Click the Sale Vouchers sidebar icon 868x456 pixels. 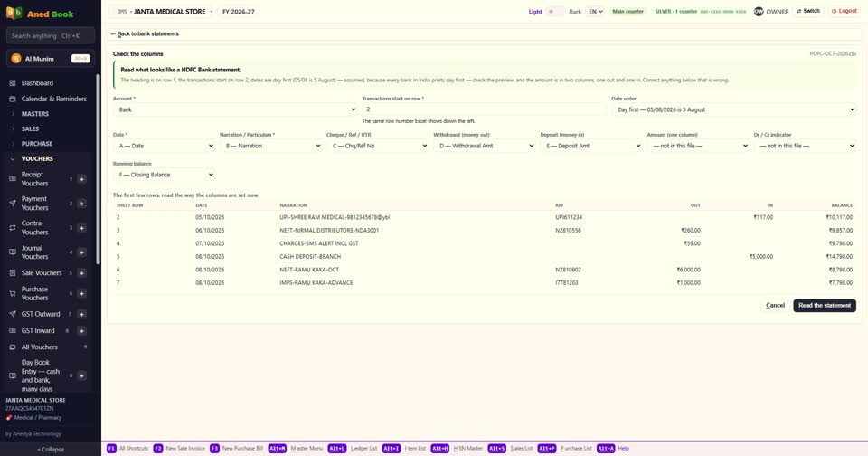point(12,272)
